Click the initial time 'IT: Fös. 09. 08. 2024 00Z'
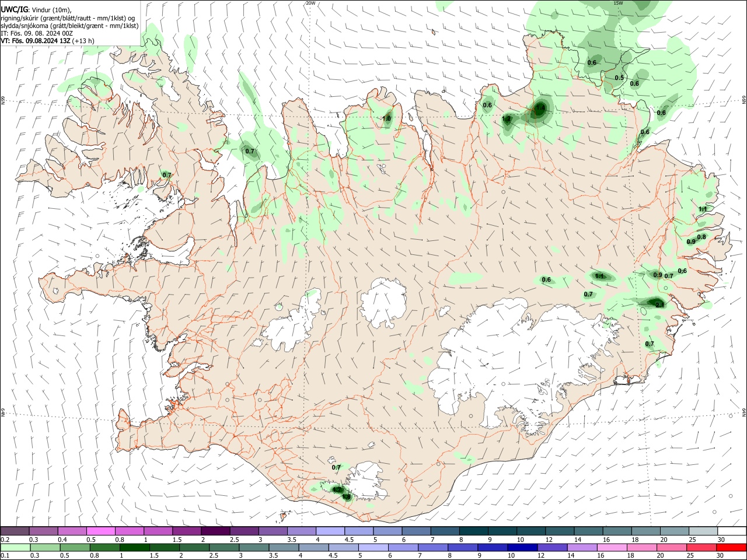The width and height of the screenshot is (747, 560). point(37,33)
